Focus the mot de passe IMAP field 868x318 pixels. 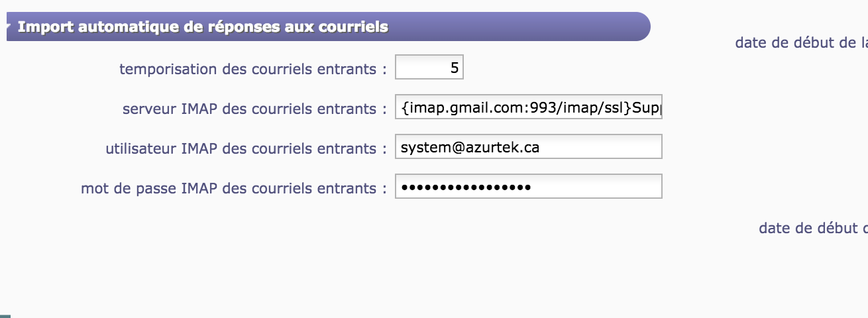(x=528, y=187)
